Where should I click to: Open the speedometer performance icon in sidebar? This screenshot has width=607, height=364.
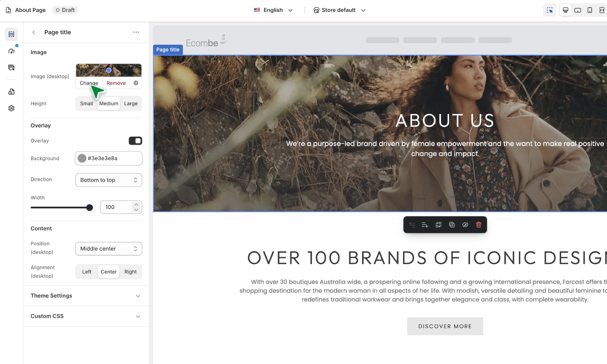pos(12,51)
